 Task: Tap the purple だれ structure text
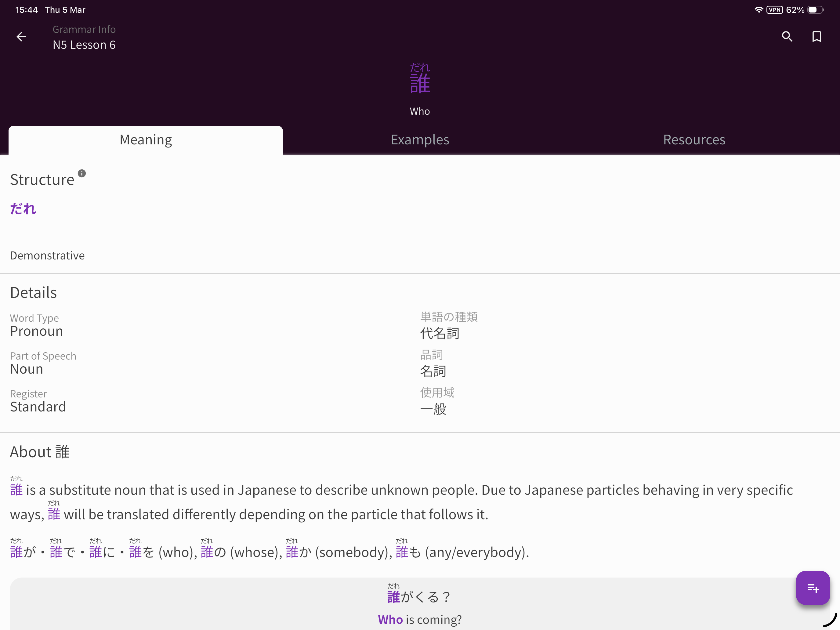(23, 209)
